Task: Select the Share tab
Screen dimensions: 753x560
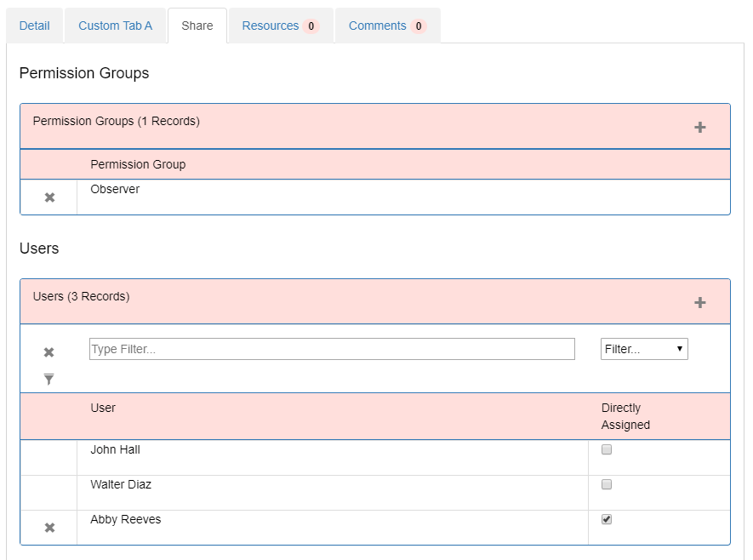Action: click(197, 26)
